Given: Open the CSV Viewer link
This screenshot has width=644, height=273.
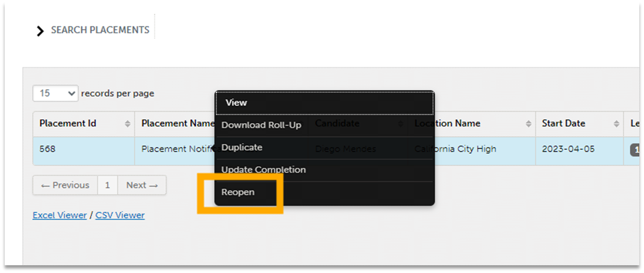Looking at the screenshot, I should point(120,215).
